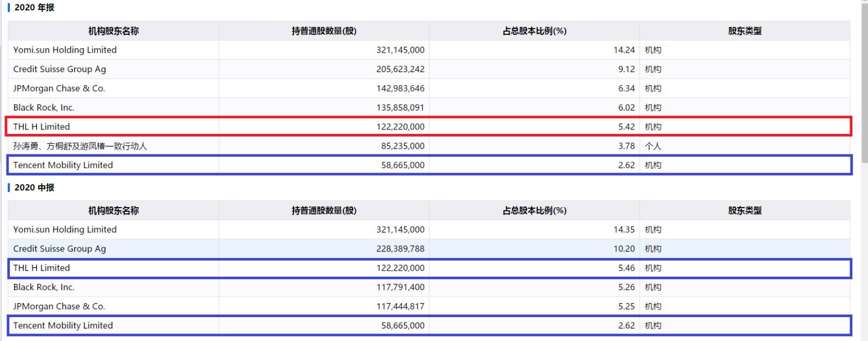Click 持普通股数量(股) header in 2020 年报 table
The image size is (868, 341).
(x=324, y=31)
